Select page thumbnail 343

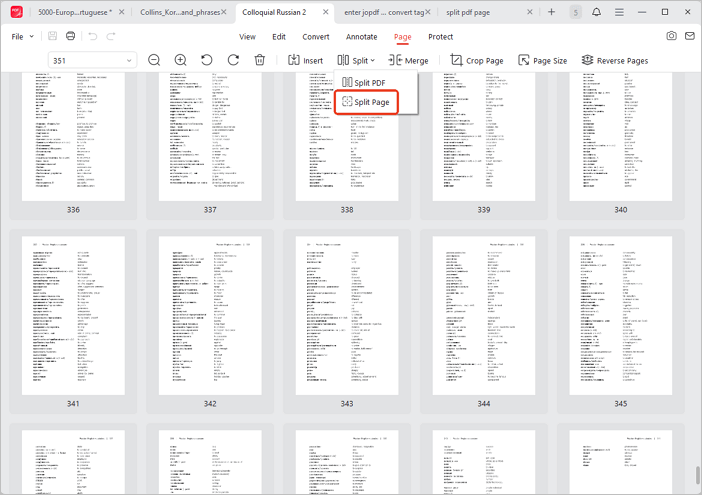pyautogui.click(x=347, y=316)
